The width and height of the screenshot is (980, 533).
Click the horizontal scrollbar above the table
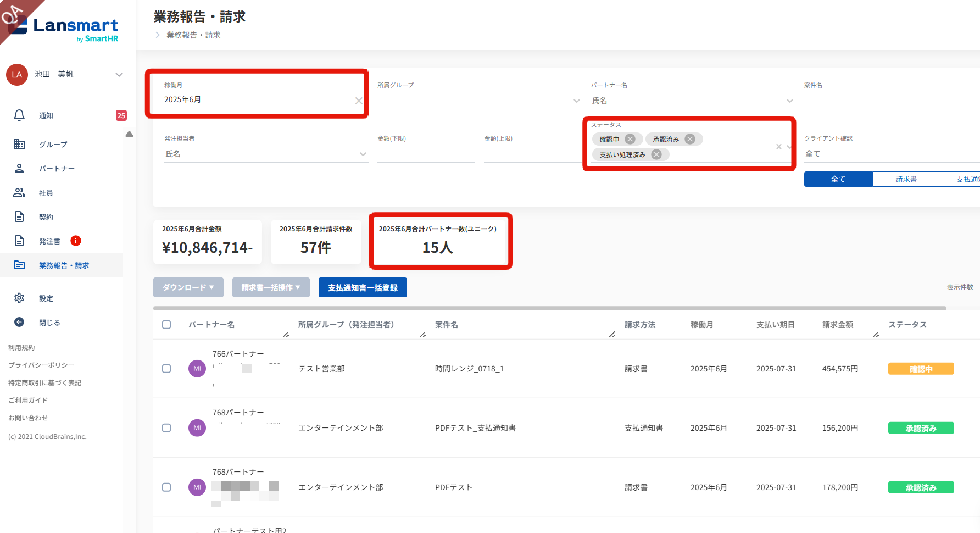(x=549, y=308)
